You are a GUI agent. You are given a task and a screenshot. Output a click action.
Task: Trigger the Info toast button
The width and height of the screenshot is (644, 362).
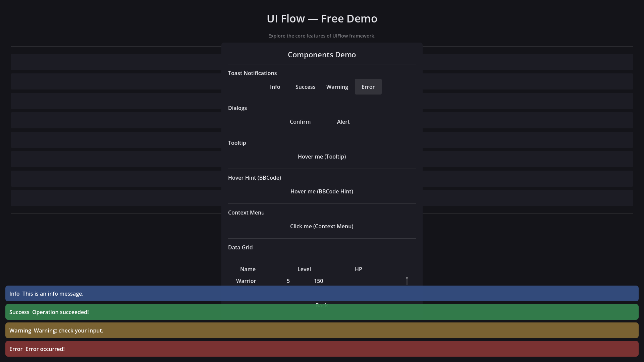pyautogui.click(x=275, y=87)
